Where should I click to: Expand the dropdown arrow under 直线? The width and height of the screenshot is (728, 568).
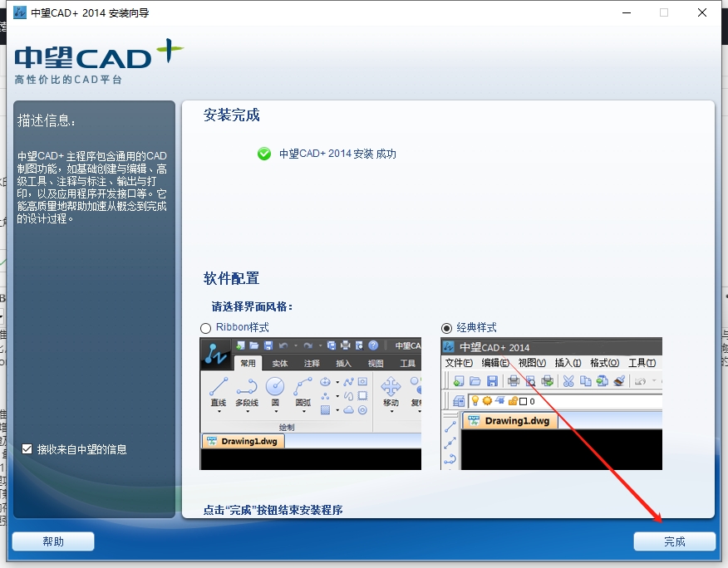[x=219, y=412]
